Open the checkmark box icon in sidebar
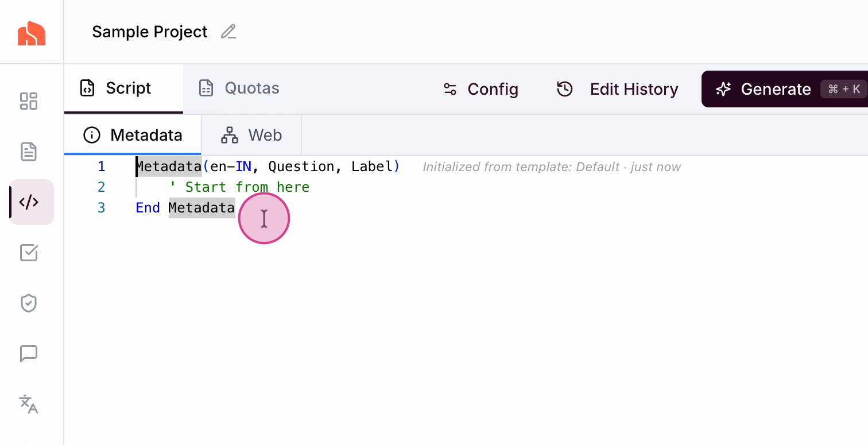This screenshot has width=868, height=445. click(29, 253)
